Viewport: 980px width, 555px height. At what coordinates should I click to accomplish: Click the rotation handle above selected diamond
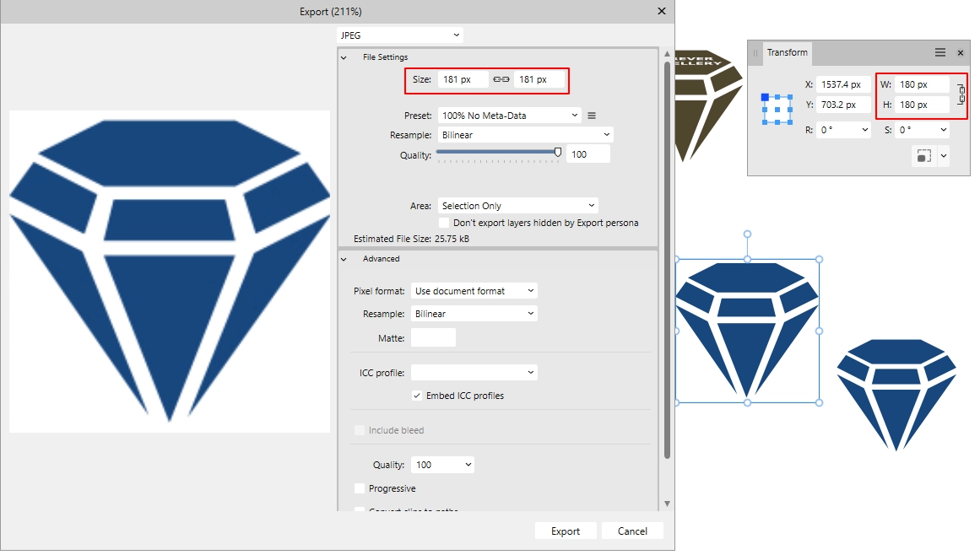pos(748,234)
